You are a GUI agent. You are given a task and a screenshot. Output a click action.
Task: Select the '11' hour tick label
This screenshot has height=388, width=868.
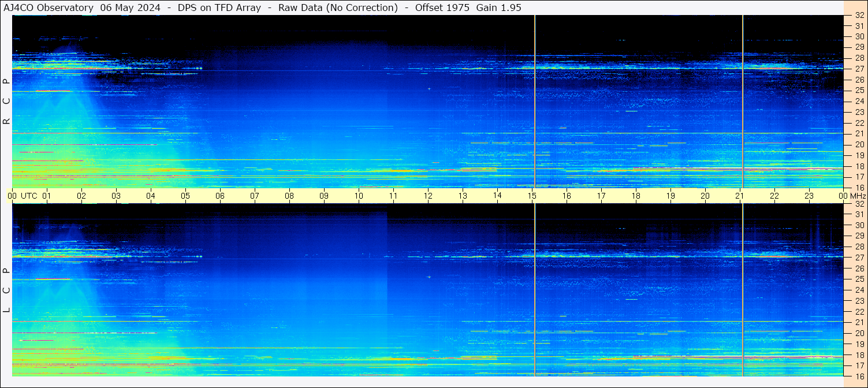393,196
